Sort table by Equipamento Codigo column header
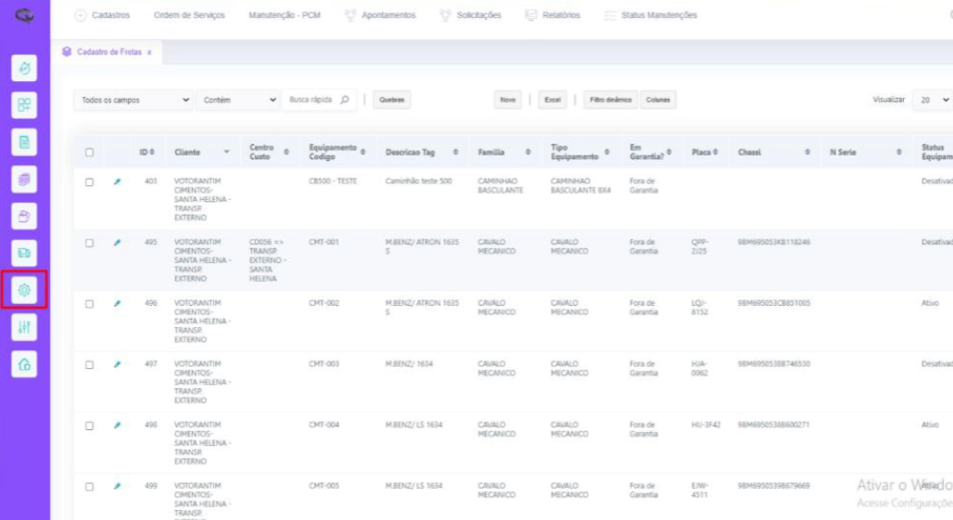Screen dimensions: 953x520 [333, 152]
